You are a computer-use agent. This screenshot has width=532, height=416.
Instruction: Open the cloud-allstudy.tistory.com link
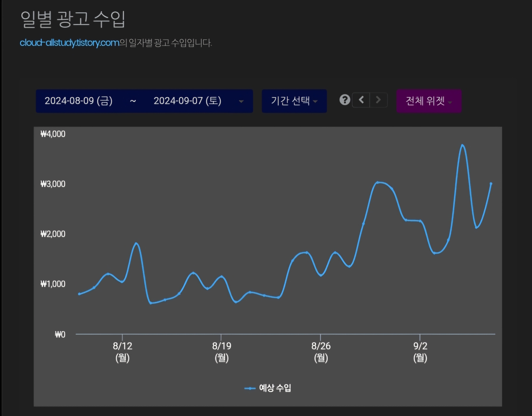tap(69, 43)
